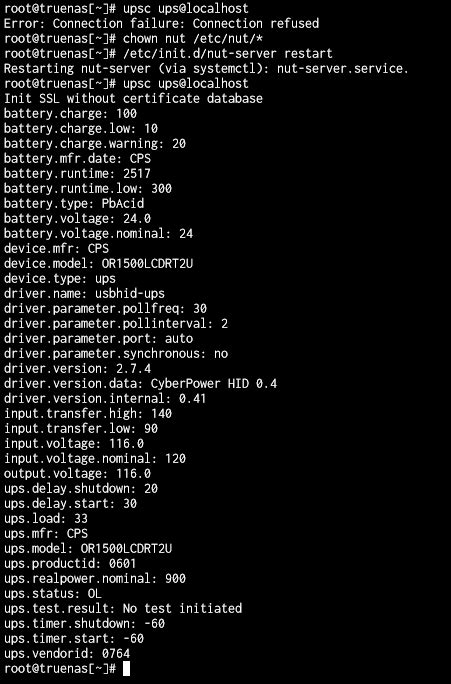The width and height of the screenshot is (451, 684).
Task: Click the driver.name: usbhid-ups line
Action: click(84, 294)
